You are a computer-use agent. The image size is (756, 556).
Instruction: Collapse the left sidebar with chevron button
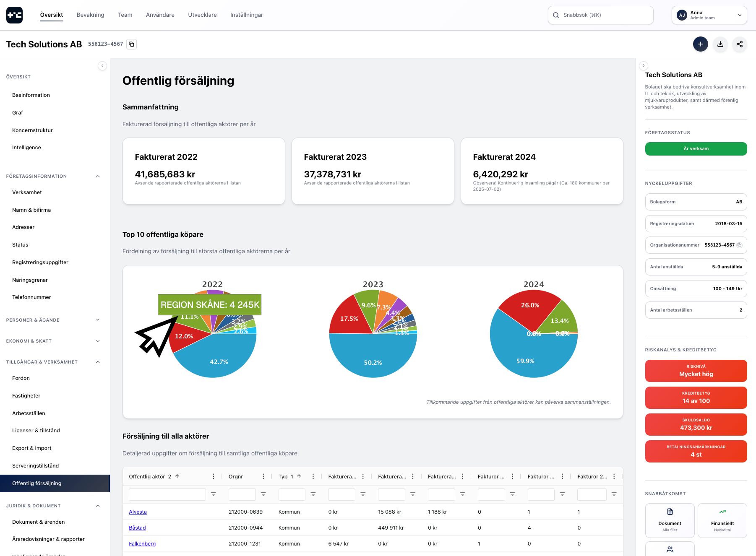(102, 66)
